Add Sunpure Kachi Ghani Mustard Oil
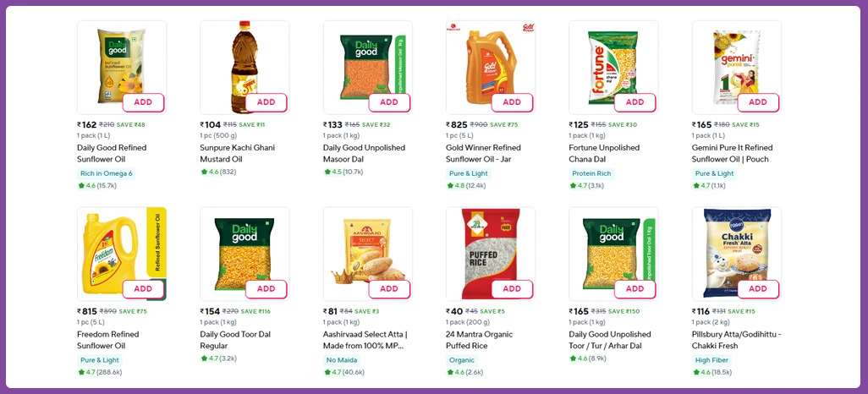868x394 pixels. point(266,102)
